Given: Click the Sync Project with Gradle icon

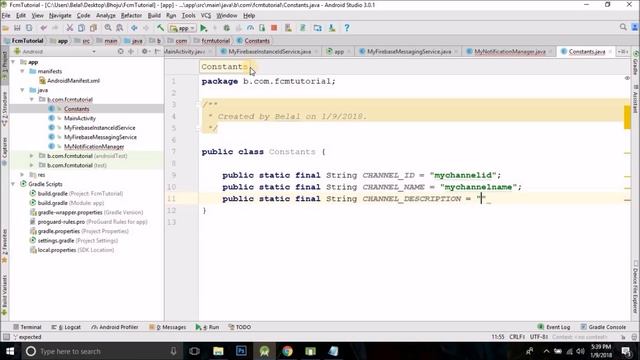Looking at the screenshot, I should 302,28.
